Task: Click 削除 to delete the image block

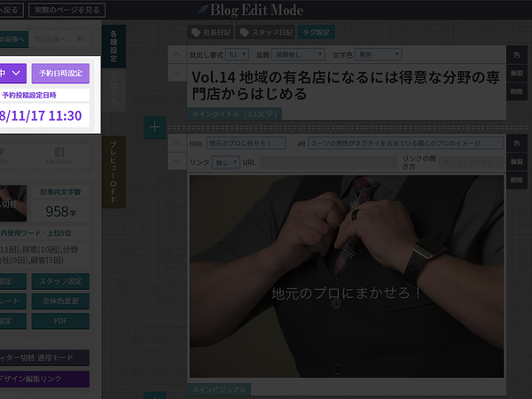Action: coord(517,180)
